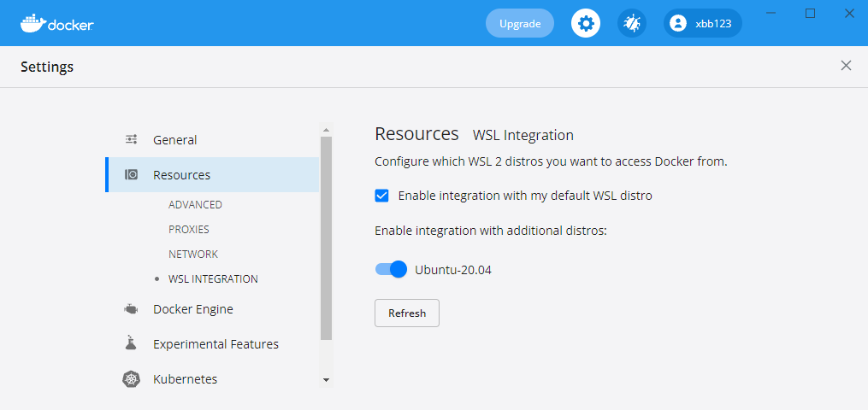The height and width of the screenshot is (410, 868).
Task: Click the Kubernetes wheel icon
Action: point(131,379)
